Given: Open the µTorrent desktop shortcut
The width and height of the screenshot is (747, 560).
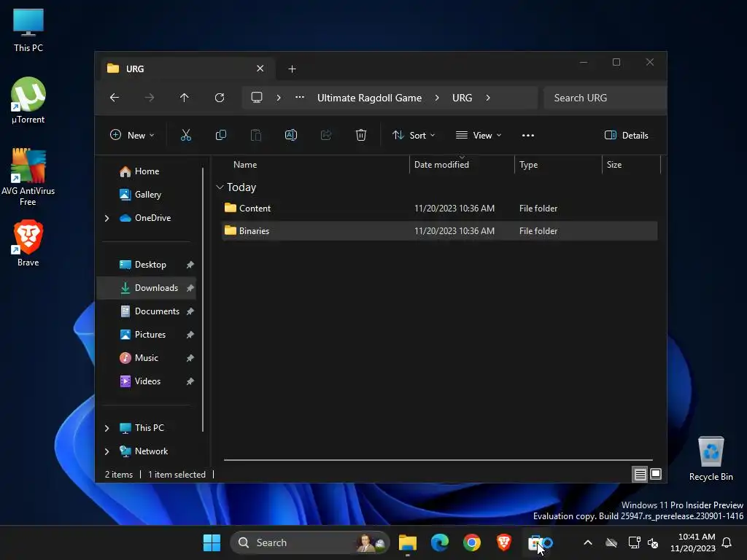Looking at the screenshot, I should (x=28, y=100).
